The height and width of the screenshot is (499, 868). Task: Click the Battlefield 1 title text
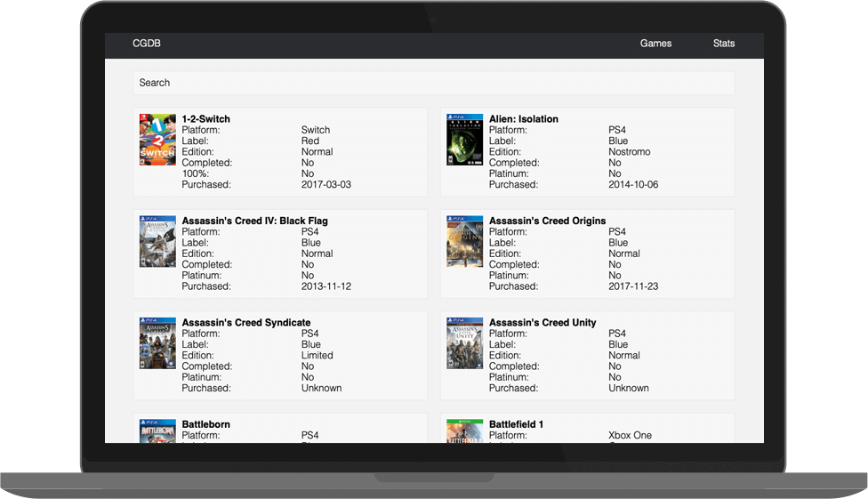[516, 424]
